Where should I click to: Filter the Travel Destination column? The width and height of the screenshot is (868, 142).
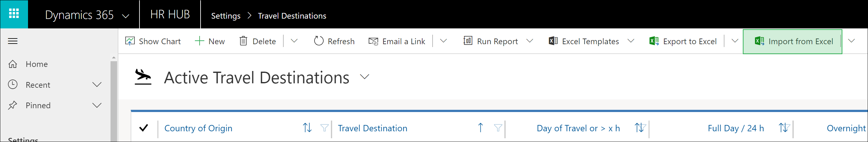click(498, 128)
